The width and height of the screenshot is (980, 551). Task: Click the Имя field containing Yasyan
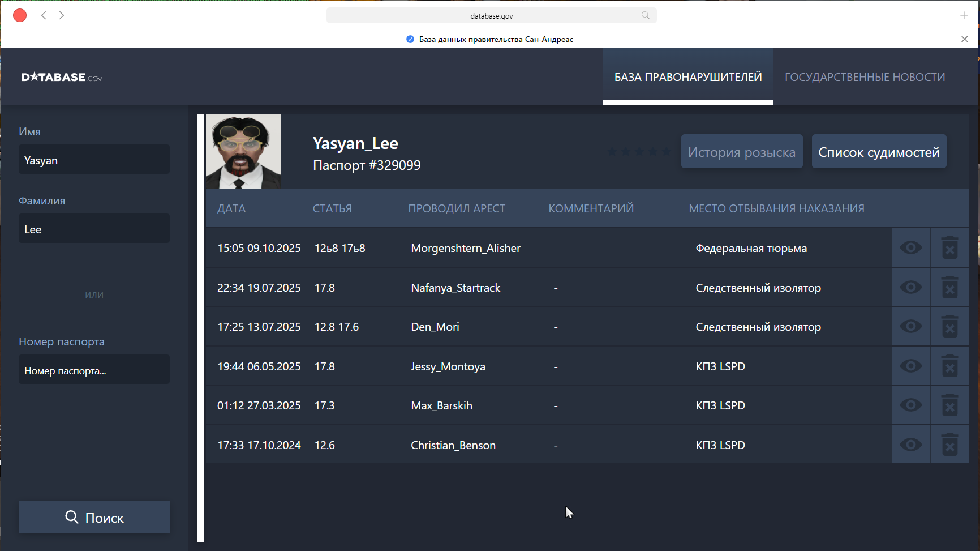(94, 160)
